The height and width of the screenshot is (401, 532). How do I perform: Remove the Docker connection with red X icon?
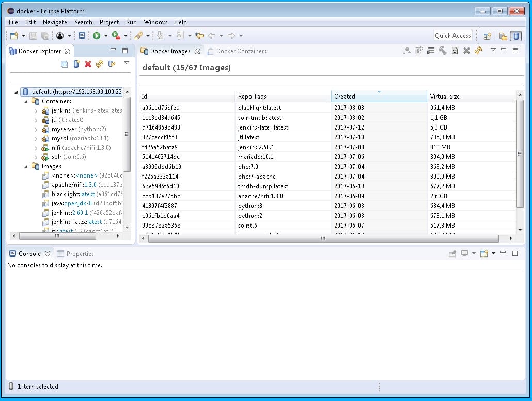[88, 63]
